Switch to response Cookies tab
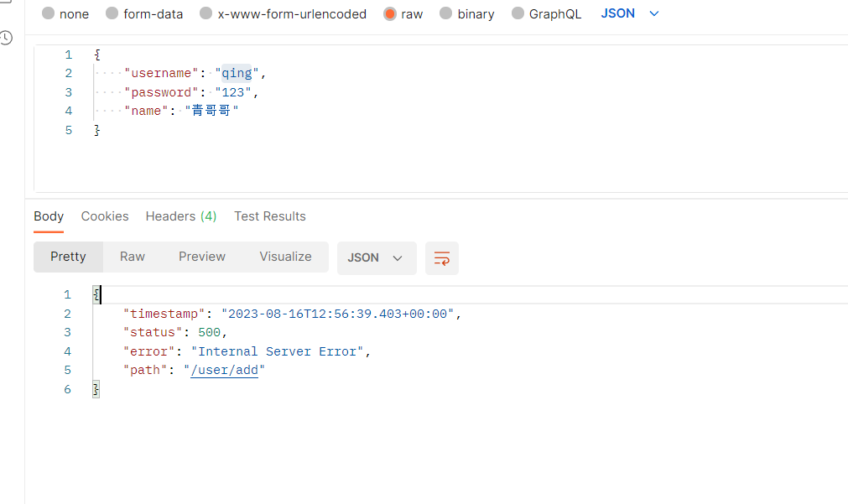Viewport: 848px width, 504px height. pos(105,216)
